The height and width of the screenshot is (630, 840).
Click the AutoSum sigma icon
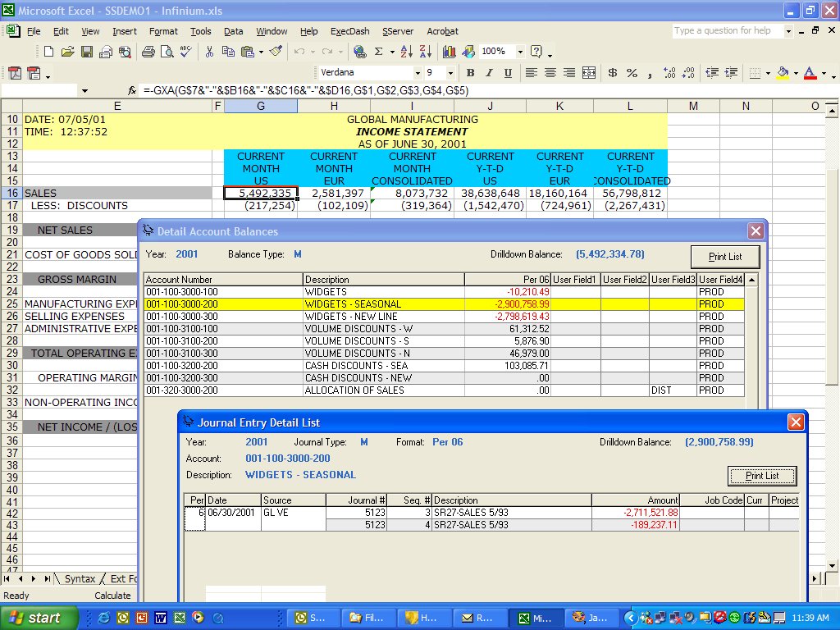[379, 52]
